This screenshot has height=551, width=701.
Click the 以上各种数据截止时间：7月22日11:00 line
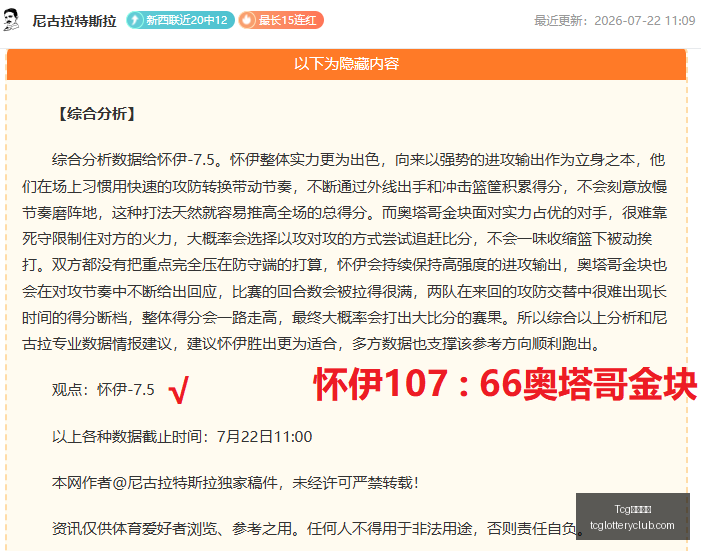[x=182, y=437]
